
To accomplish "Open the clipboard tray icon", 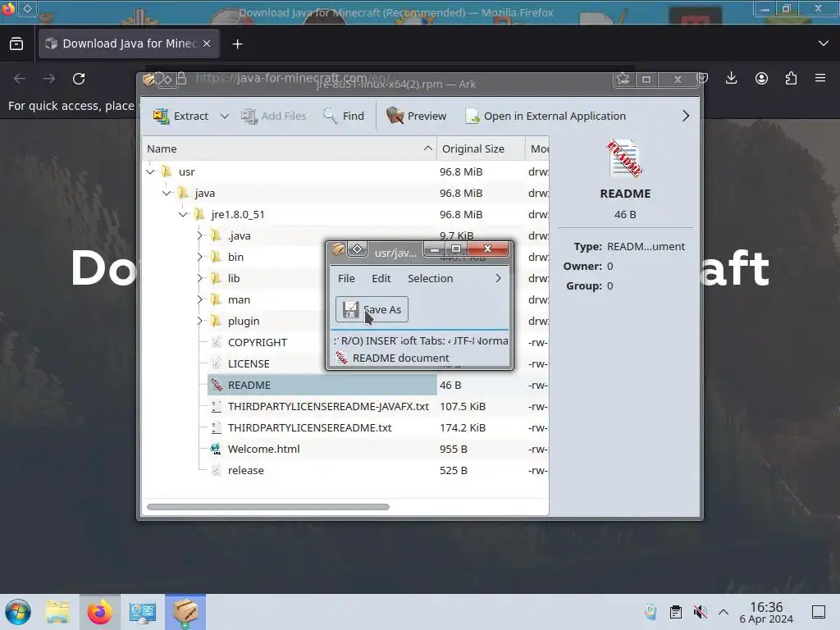I will point(676,612).
